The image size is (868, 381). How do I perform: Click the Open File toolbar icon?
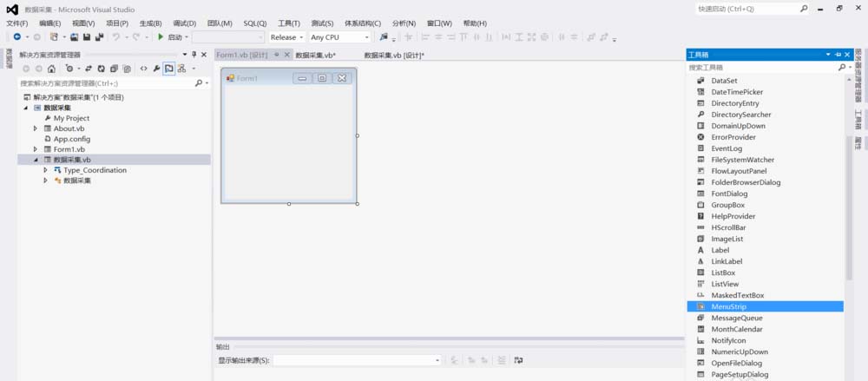(x=74, y=37)
